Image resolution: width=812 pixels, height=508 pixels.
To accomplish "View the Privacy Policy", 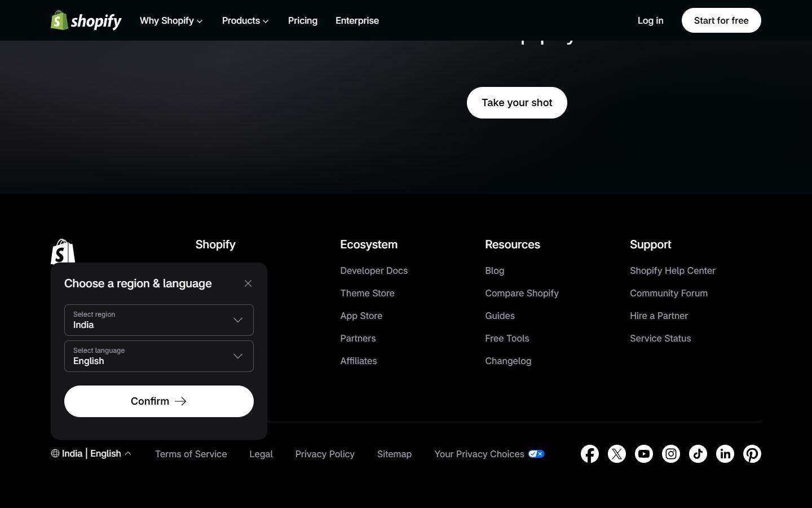I will point(325,454).
